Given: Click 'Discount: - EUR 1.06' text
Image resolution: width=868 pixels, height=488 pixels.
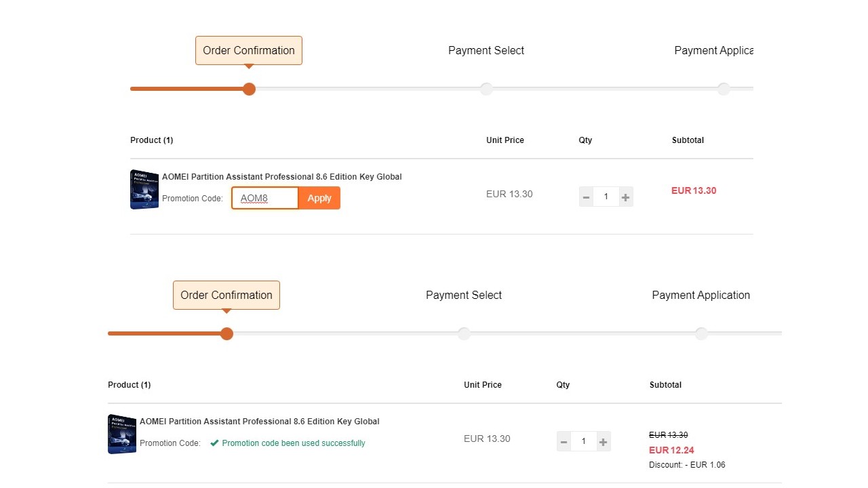Looking at the screenshot, I should [687, 465].
